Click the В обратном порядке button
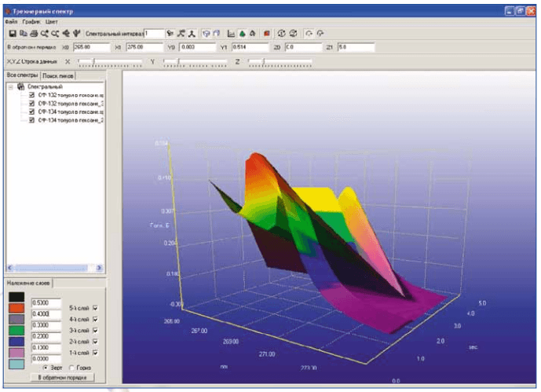Screen dimensions: 541x392 pyautogui.click(x=63, y=378)
